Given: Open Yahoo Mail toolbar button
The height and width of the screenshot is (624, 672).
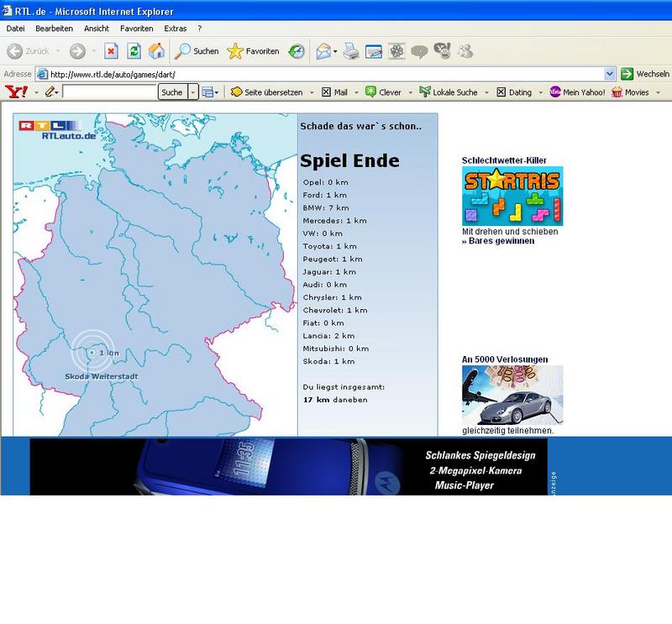Looking at the screenshot, I should tap(334, 92).
